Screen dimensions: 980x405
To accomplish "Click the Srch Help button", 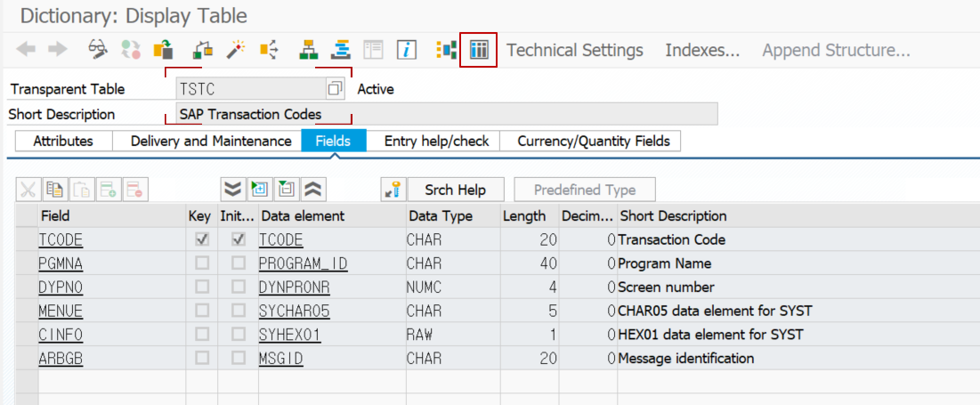I will point(456,190).
